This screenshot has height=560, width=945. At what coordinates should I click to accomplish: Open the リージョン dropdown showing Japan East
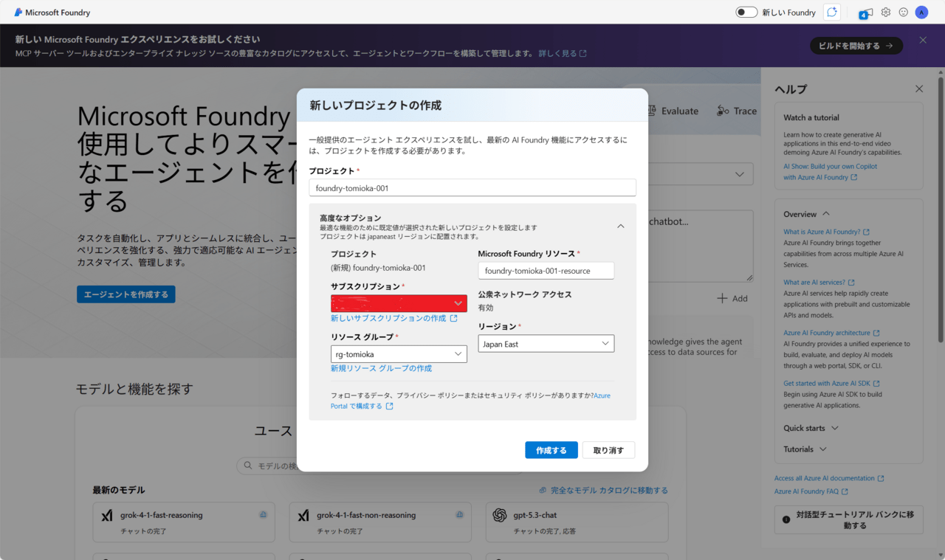546,344
